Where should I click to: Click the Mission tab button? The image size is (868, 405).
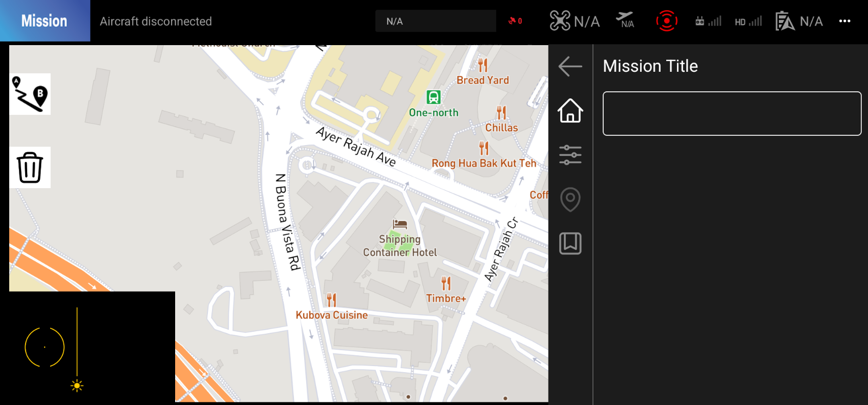coord(45,21)
